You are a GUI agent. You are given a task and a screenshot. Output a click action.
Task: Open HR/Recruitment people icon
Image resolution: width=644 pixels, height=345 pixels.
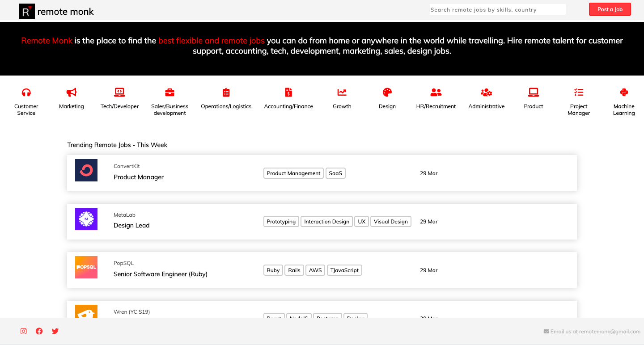[x=436, y=93]
